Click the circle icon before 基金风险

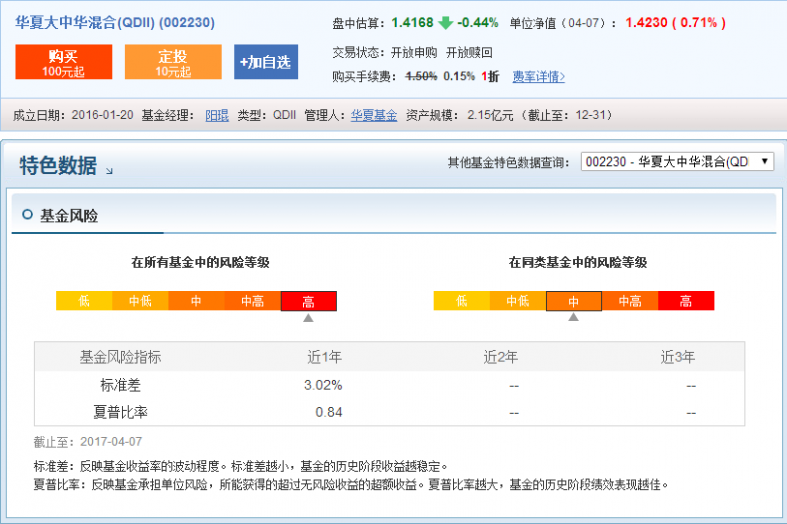[27, 215]
